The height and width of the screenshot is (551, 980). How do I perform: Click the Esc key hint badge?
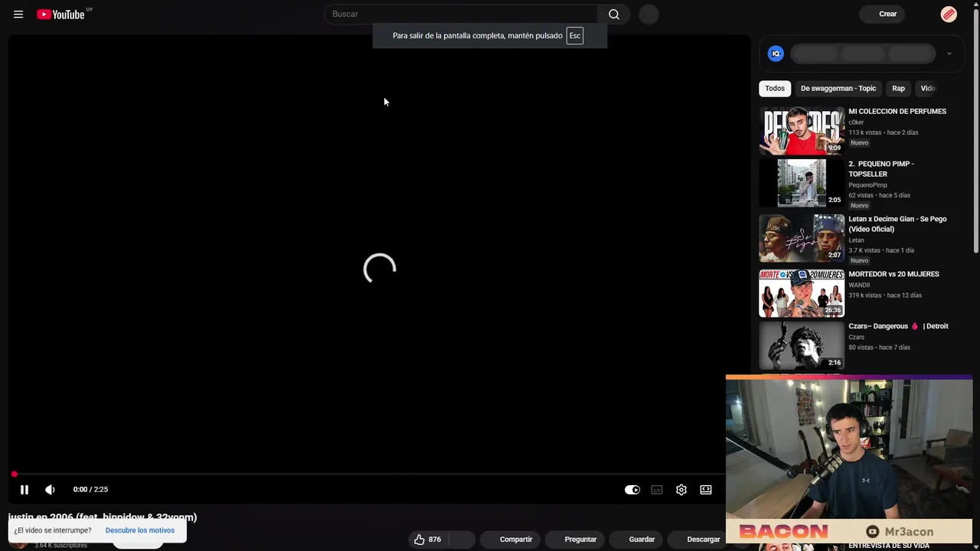pos(575,35)
